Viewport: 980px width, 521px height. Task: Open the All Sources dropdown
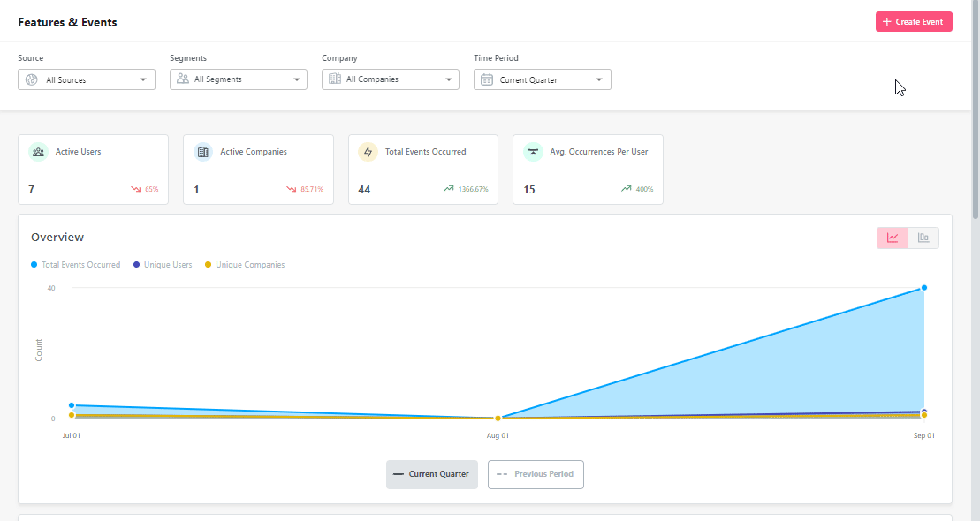(86, 79)
